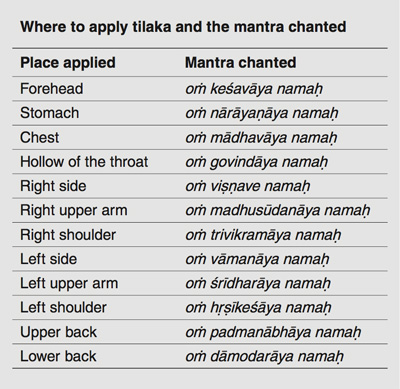
Task: Select the 'Right shoulder' cell
Action: (x=68, y=235)
